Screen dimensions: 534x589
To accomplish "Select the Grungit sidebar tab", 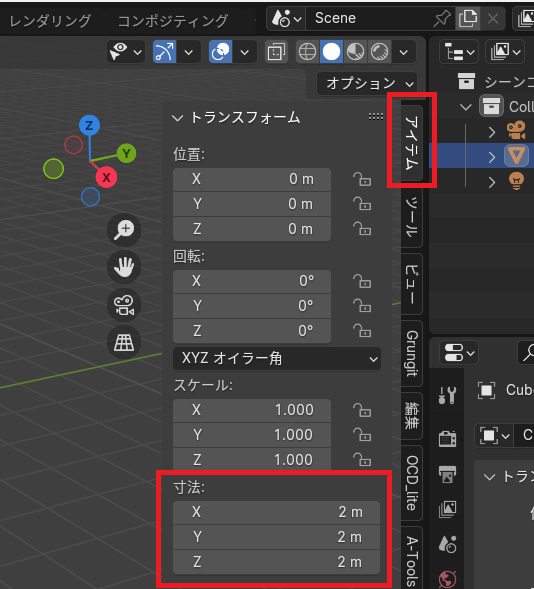I will pos(412,353).
